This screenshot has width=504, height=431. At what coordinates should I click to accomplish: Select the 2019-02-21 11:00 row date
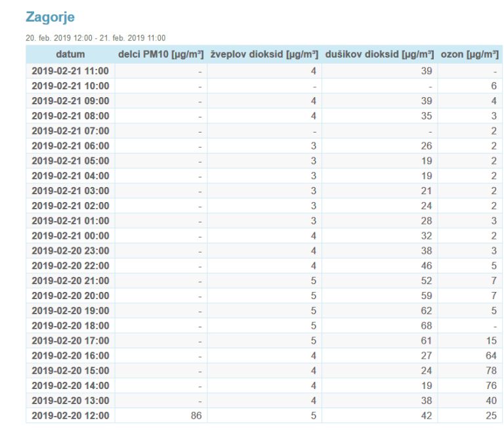70,71
